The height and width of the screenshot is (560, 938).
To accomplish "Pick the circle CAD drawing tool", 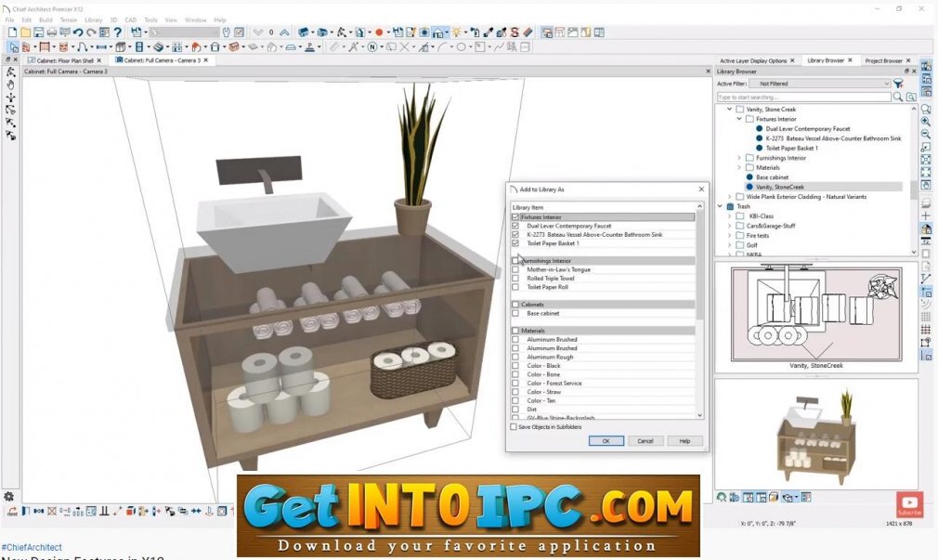I will coord(462,46).
